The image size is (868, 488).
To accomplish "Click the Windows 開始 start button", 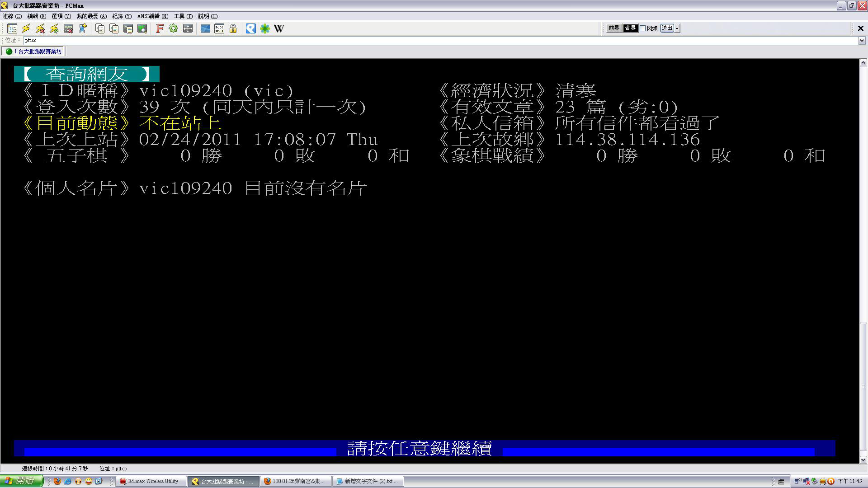I will coord(22,481).
